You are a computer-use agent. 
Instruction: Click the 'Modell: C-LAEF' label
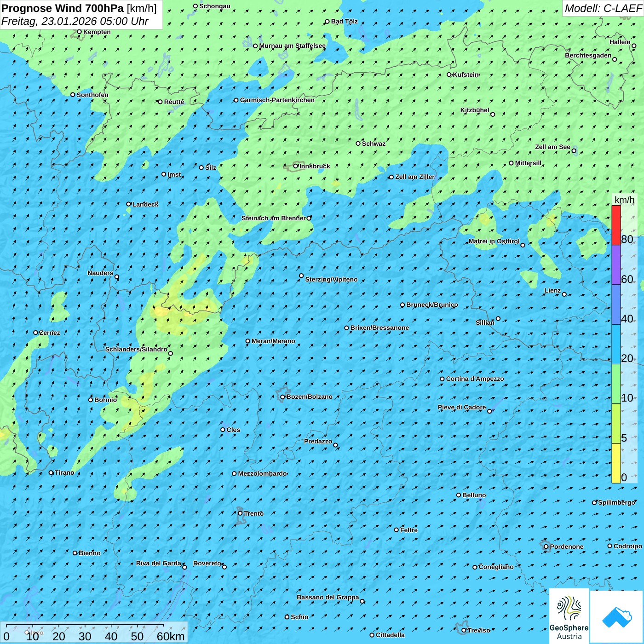tap(603, 8)
